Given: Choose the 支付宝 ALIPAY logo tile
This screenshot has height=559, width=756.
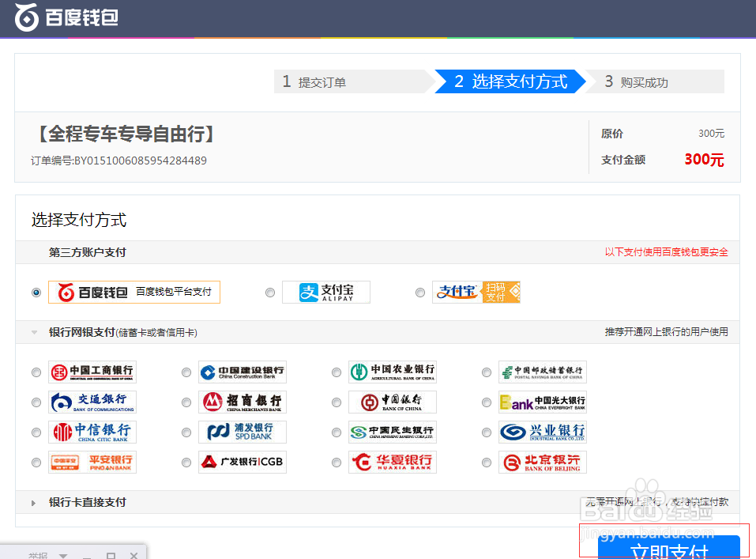Looking at the screenshot, I should click(x=326, y=292).
